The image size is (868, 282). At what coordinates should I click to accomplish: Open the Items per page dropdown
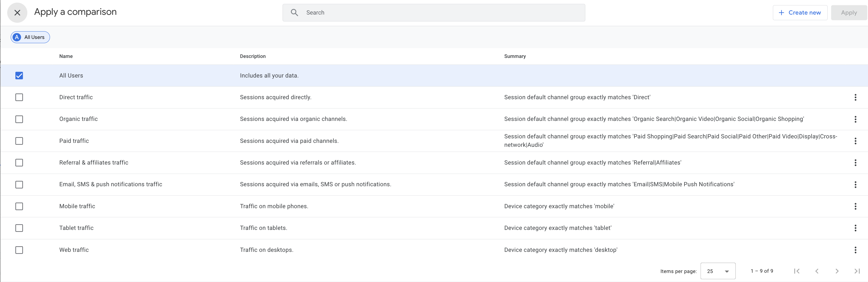pyautogui.click(x=717, y=271)
